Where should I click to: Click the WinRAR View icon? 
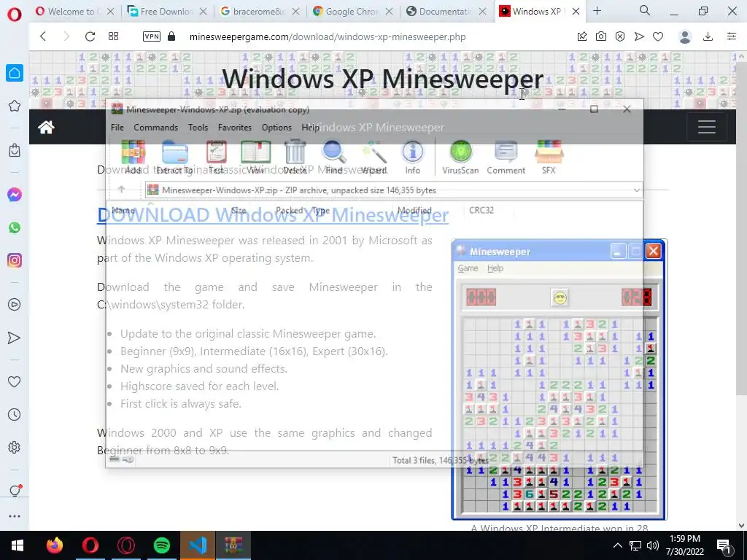click(x=255, y=157)
